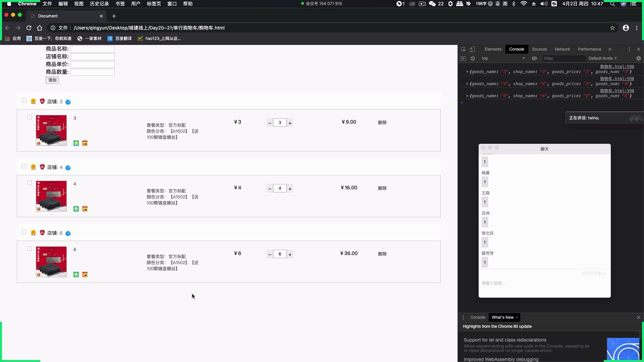Open macOS Spotlight search icon
The width and height of the screenshot is (644, 362).
point(612,4)
